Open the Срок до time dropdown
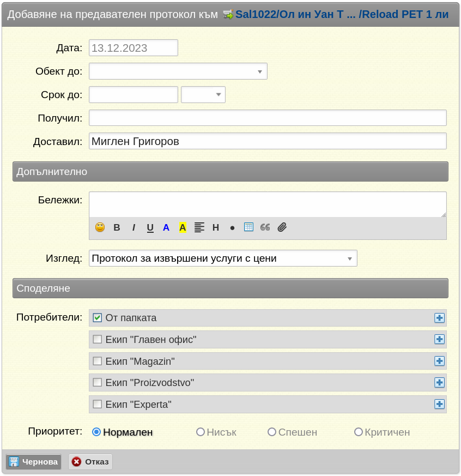Viewport: 461px width, 476px height. [203, 95]
